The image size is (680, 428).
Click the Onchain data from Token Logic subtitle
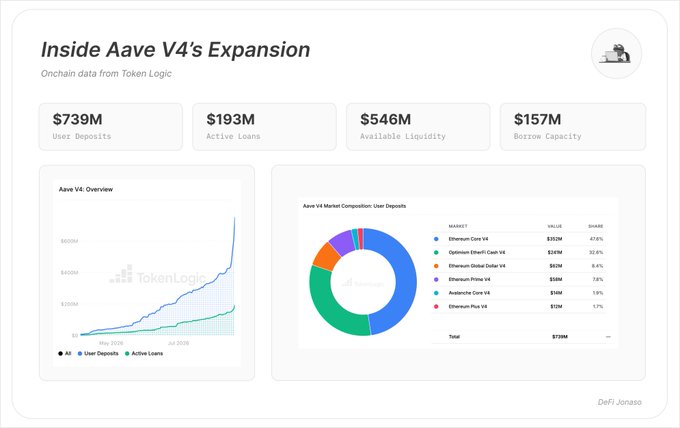click(106, 74)
